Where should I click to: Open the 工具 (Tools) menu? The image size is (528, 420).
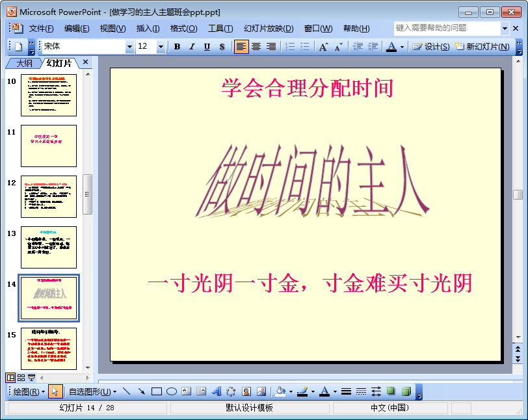(220, 29)
